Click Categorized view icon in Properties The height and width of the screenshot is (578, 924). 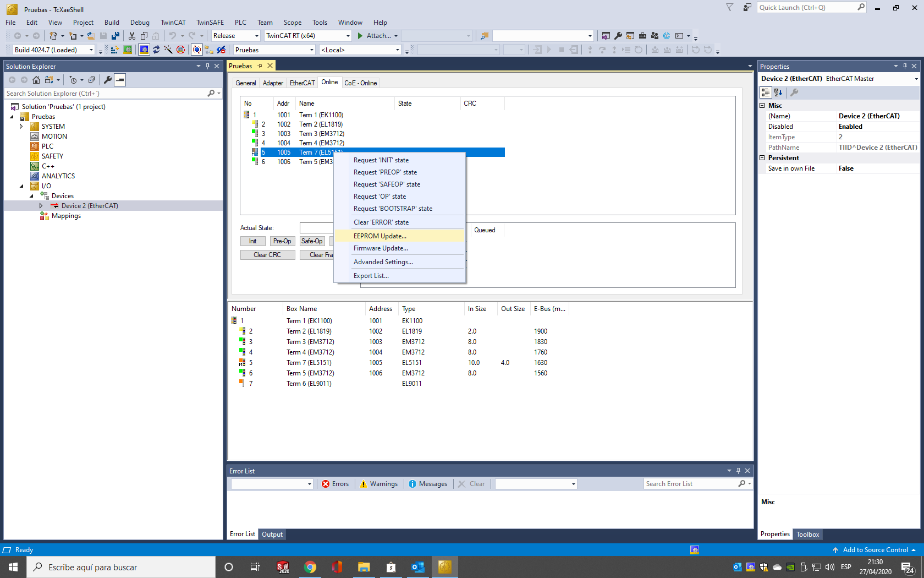point(766,92)
